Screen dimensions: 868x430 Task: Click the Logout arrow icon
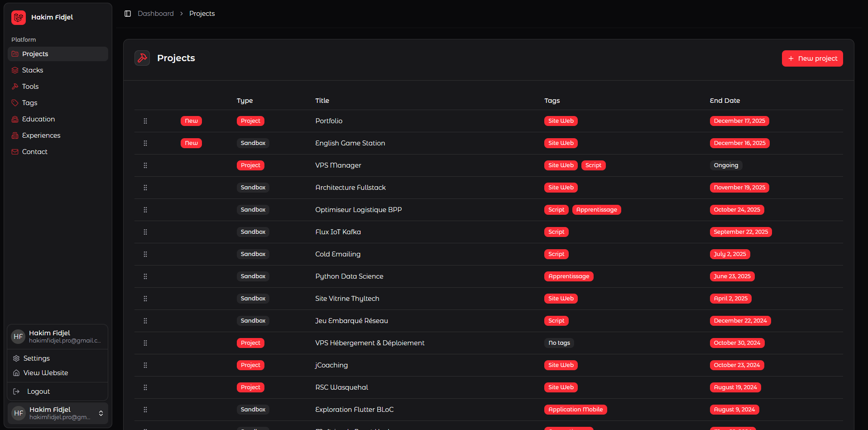point(16,391)
